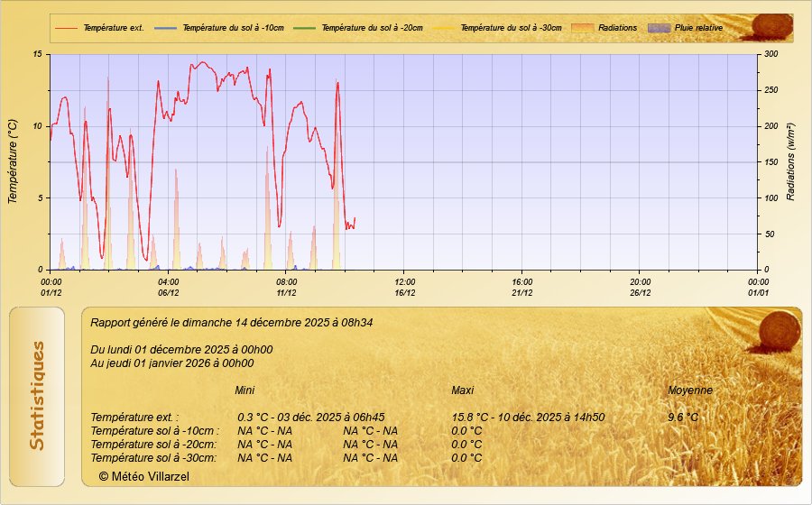Click the Température (°C) axis title
Viewport: 812px width, 505px height.
[x=13, y=161]
